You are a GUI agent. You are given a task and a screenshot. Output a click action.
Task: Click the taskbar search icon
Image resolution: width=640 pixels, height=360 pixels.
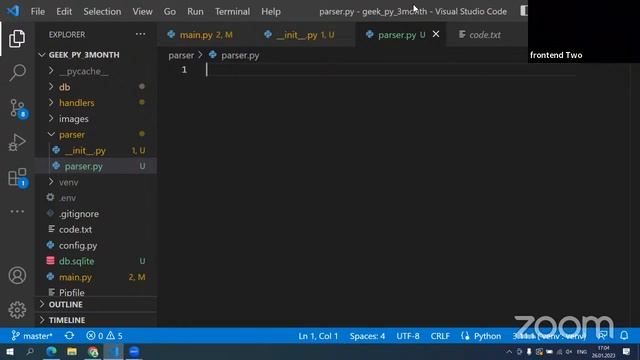point(30,351)
